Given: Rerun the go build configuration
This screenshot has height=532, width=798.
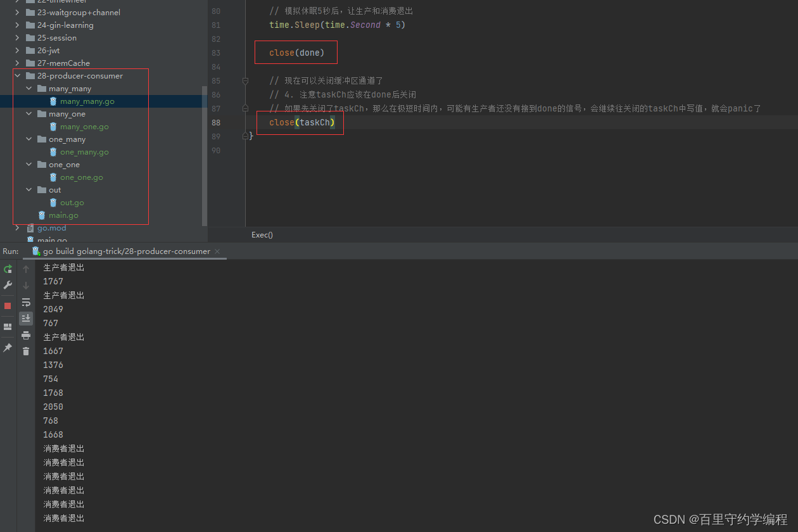Looking at the screenshot, I should coord(8,269).
